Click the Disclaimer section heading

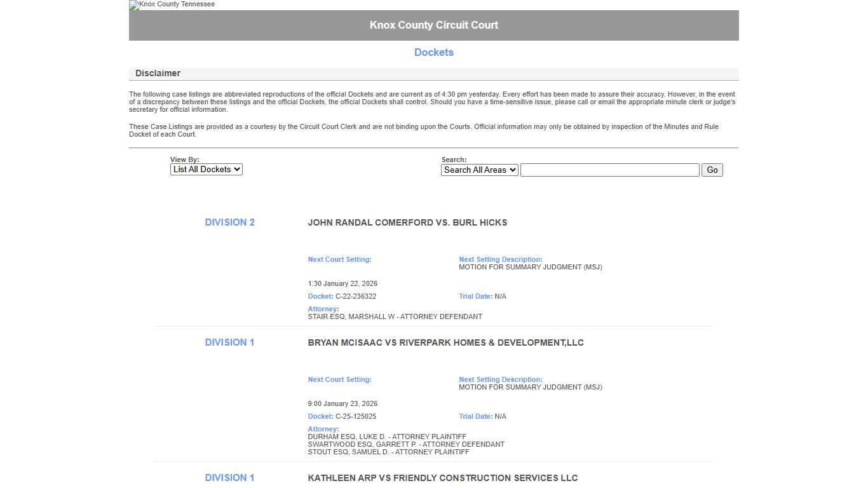158,73
